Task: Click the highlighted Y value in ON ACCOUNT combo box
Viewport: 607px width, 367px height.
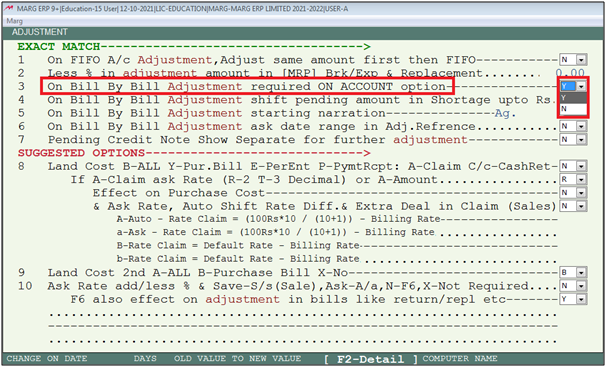Action: click(x=568, y=86)
